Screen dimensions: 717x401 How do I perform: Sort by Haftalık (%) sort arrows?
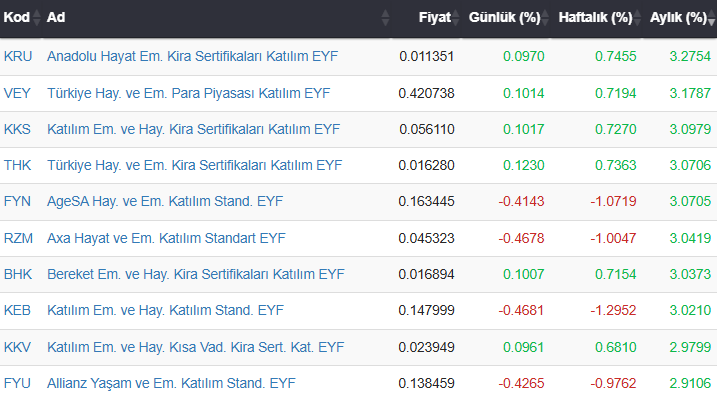tap(637, 17)
